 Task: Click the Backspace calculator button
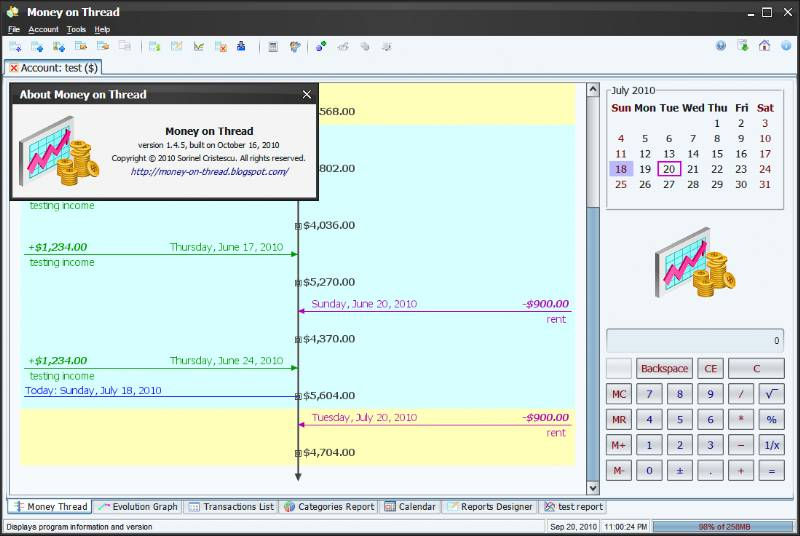(x=664, y=368)
